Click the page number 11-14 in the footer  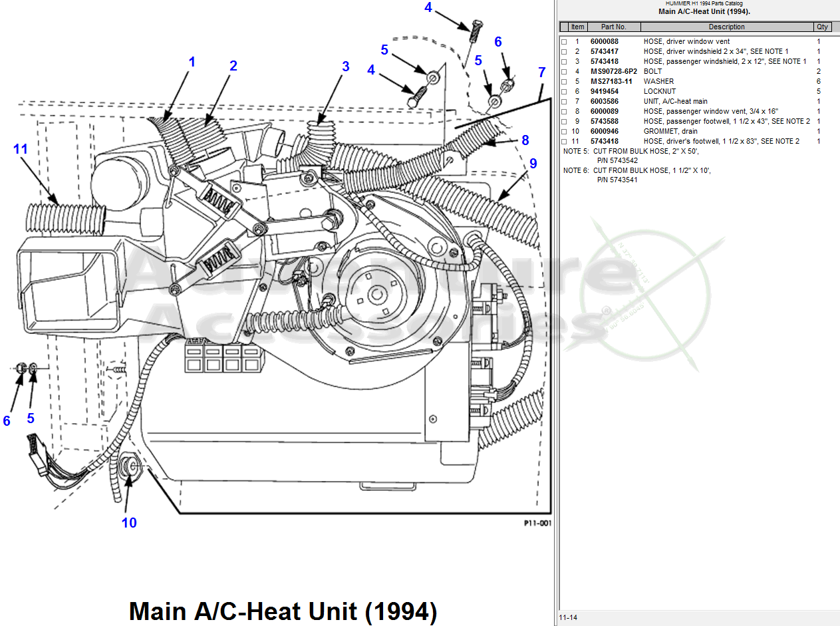click(x=568, y=618)
